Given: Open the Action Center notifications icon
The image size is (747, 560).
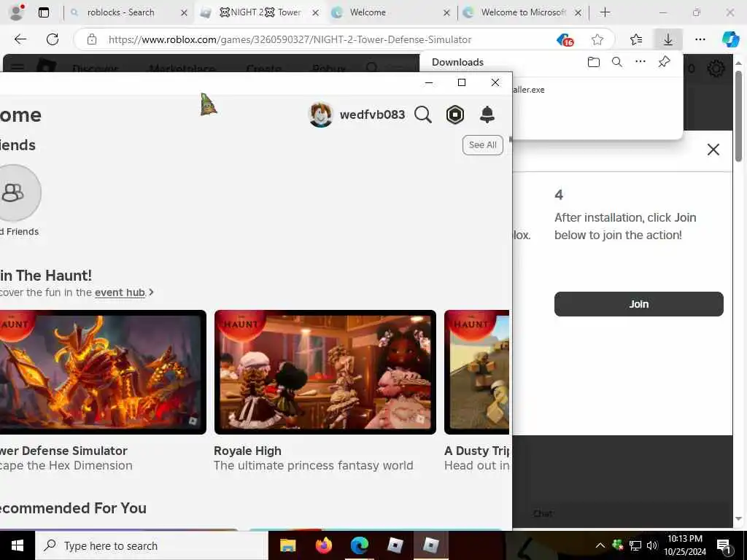Looking at the screenshot, I should 724,547.
